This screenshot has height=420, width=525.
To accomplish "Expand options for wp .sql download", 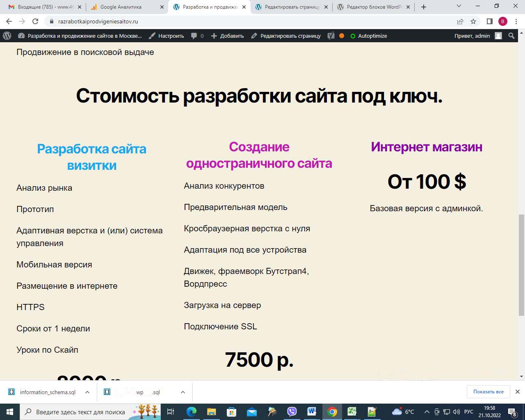I will (183, 392).
